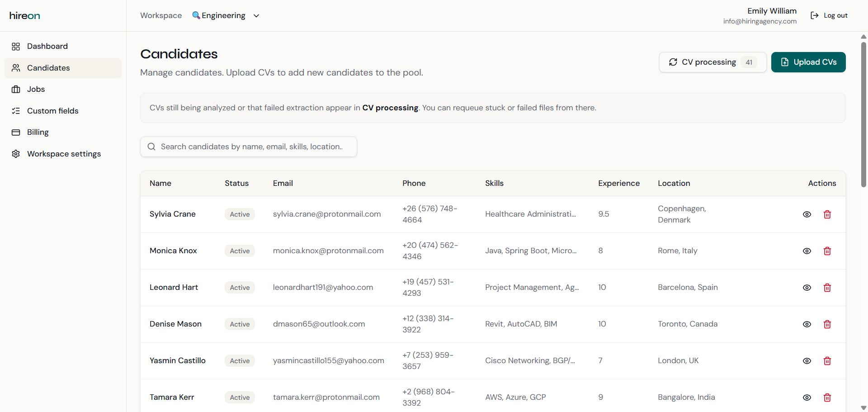Click the document icon on Upload CVs

click(784, 62)
